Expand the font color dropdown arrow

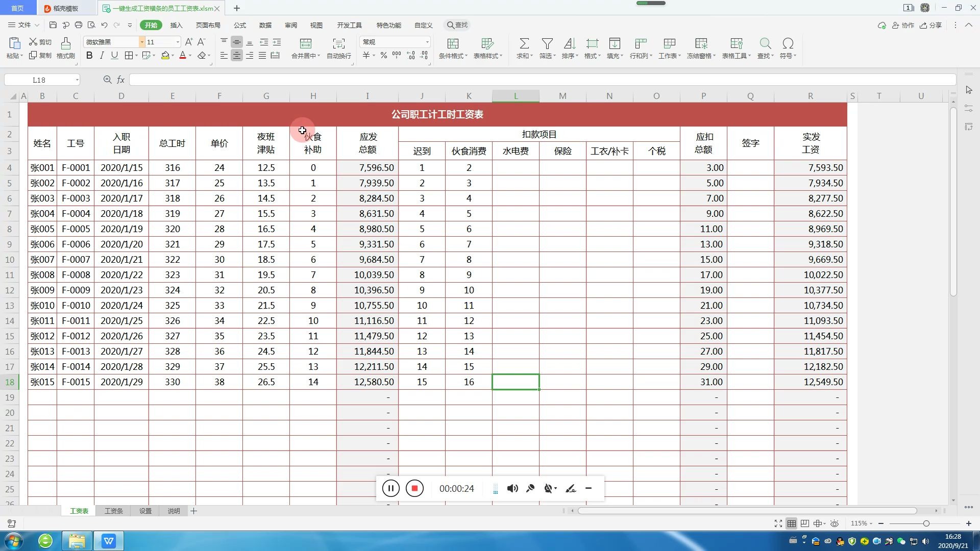tap(190, 55)
